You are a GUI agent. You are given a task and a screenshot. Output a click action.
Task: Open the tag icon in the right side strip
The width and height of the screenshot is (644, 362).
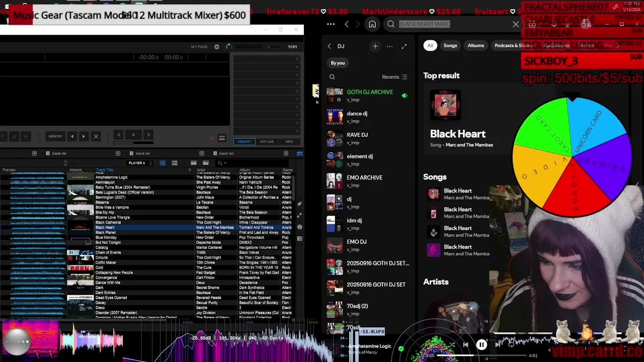tap(299, 204)
